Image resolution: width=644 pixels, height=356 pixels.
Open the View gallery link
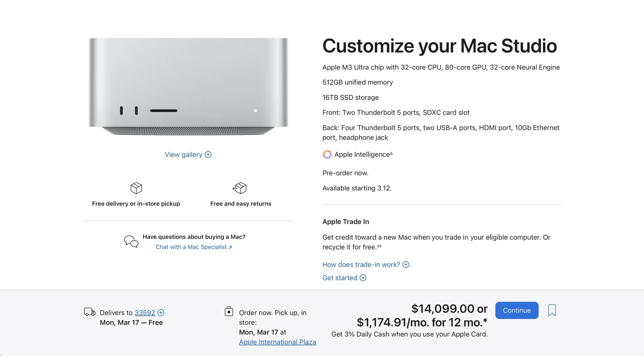point(183,155)
